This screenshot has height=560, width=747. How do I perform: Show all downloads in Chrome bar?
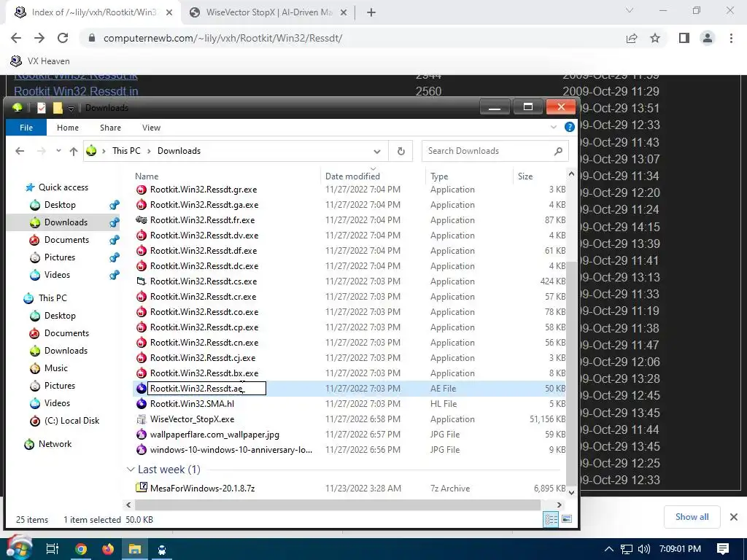(692, 517)
